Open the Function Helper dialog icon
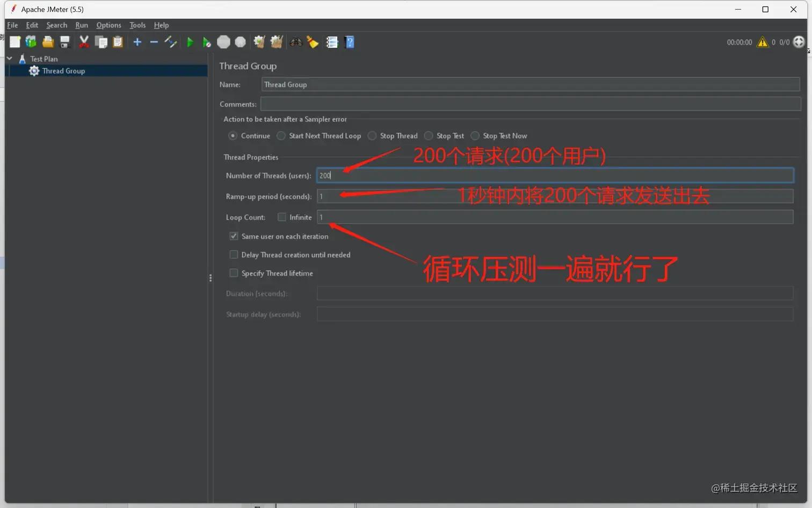Screen dimensions: 812x508 coord(332,42)
